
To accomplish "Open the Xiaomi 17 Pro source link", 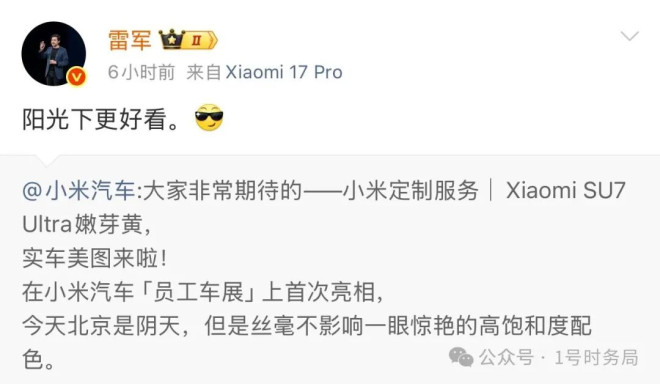I will (284, 72).
